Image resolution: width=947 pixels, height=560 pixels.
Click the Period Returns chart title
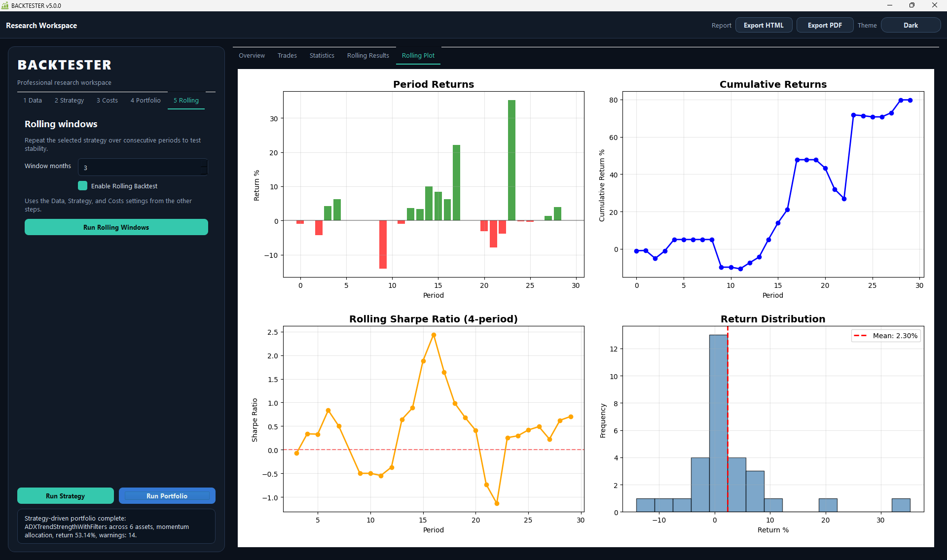[434, 84]
